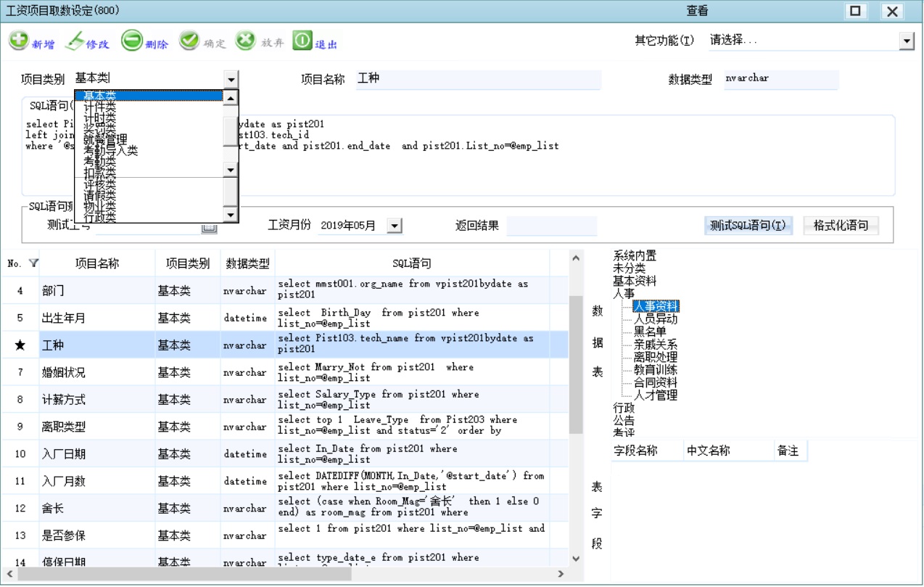This screenshot has width=924, height=587.
Task: Click the grid's vertical scrollbar down arrow
Action: point(576,559)
